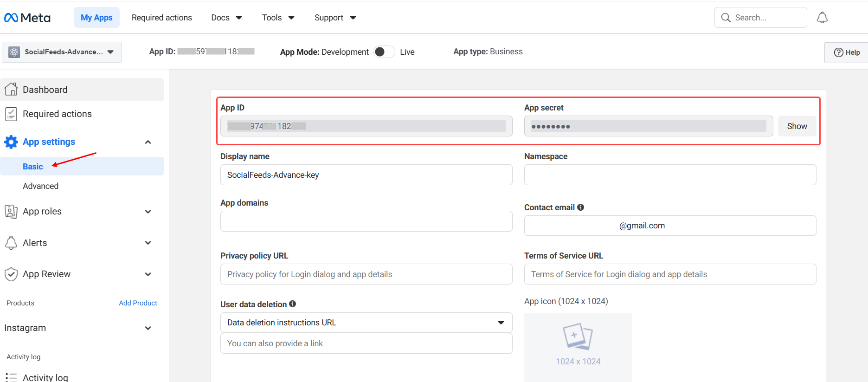868x382 pixels.
Task: Open the SocialFeeds-Advance app selector dropdown
Action: pyautogui.click(x=62, y=52)
